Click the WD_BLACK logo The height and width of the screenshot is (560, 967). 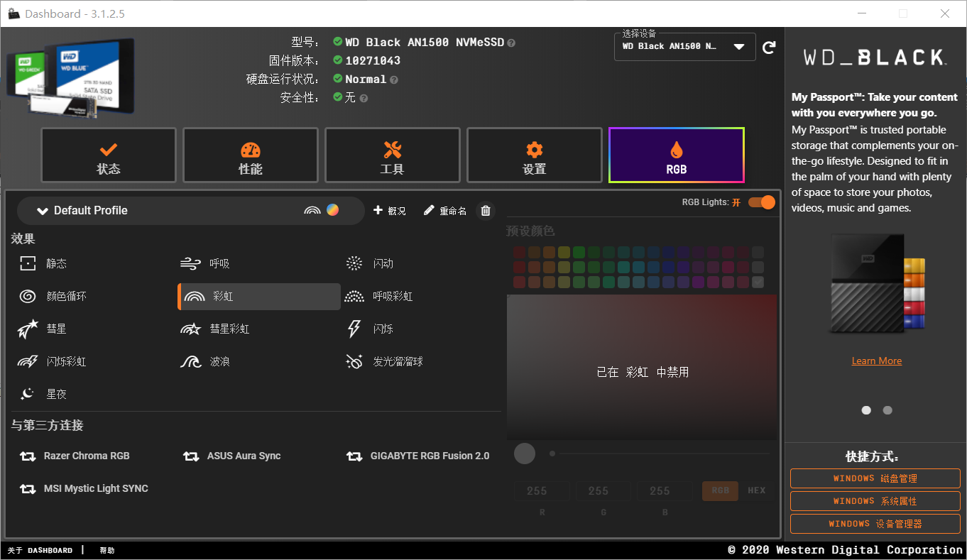[x=875, y=57]
